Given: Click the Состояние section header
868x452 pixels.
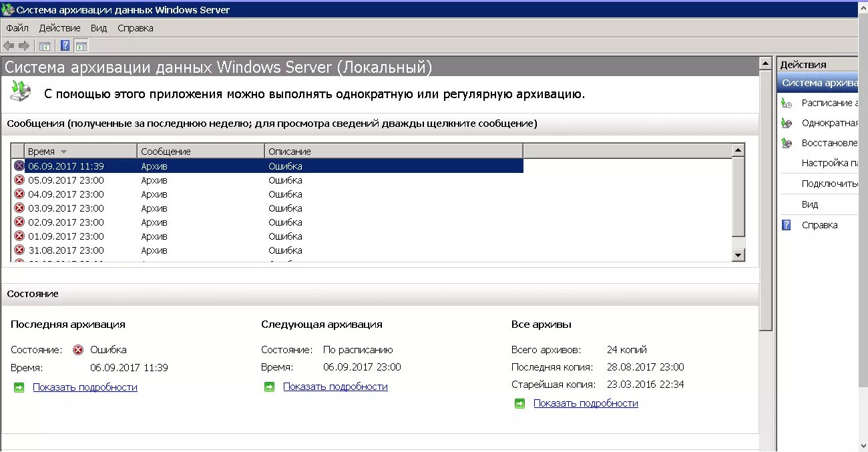Looking at the screenshot, I should click(x=380, y=294).
